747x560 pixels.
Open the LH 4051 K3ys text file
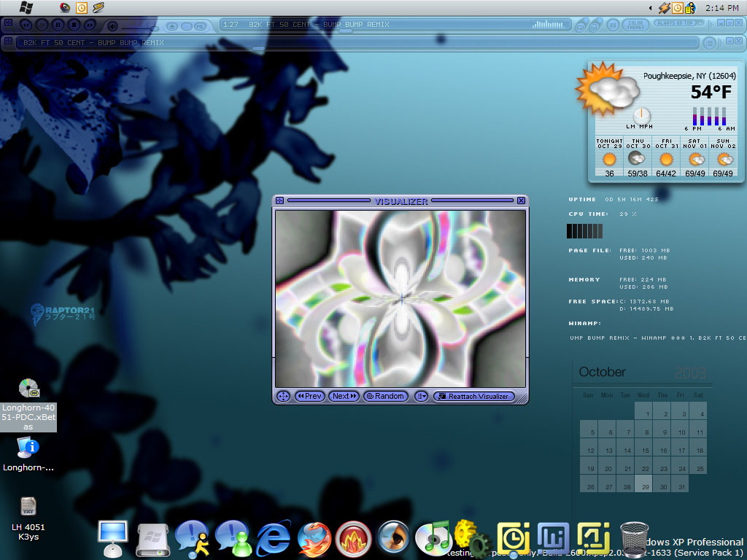click(28, 506)
